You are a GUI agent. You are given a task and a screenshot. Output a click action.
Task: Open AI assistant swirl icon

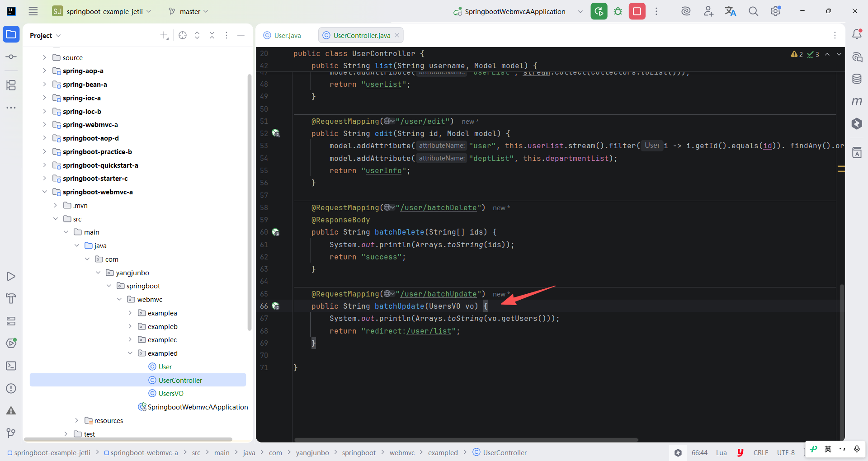tap(686, 11)
